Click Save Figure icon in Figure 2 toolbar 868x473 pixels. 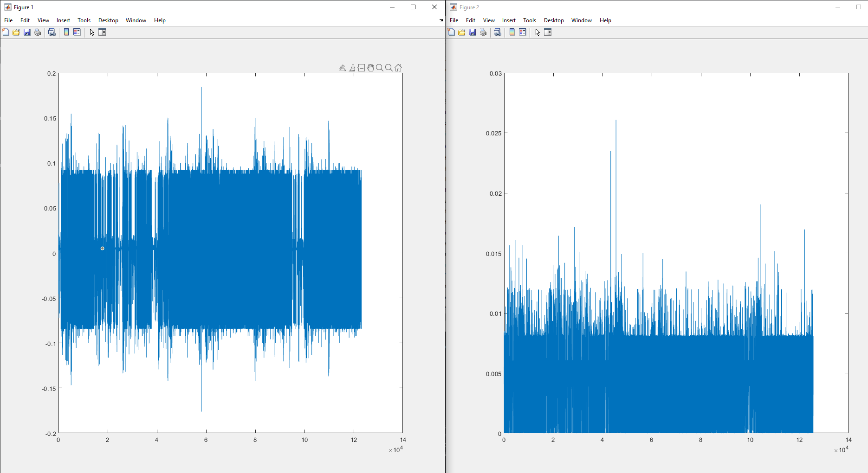[x=473, y=32]
